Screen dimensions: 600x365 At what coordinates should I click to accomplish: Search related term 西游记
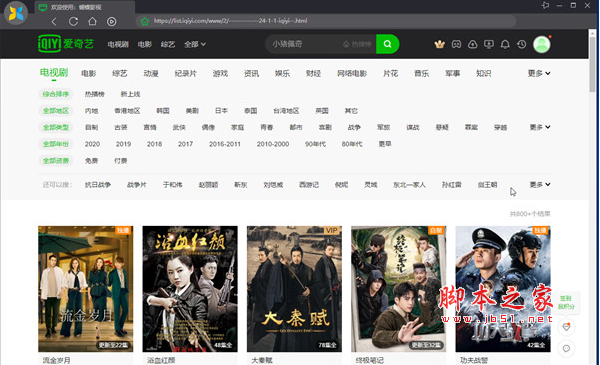309,185
